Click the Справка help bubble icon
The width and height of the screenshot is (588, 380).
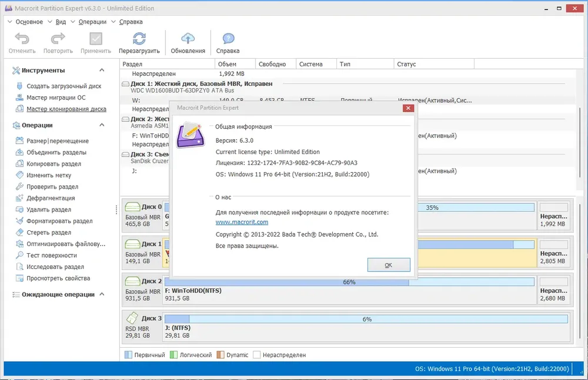point(228,39)
